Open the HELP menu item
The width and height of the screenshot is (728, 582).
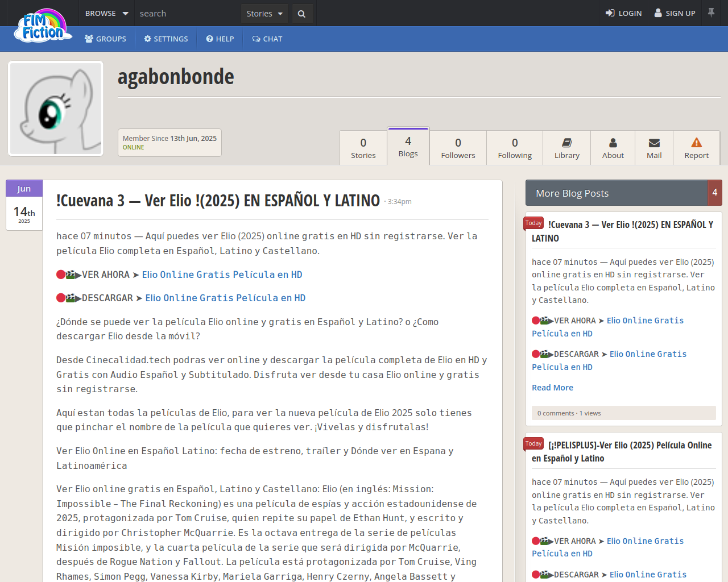[220, 39]
